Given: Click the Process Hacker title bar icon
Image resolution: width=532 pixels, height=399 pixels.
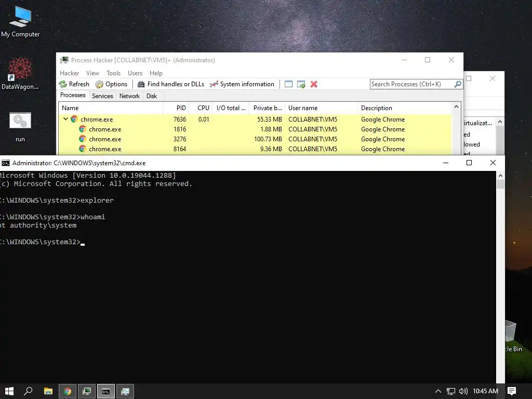Looking at the screenshot, I should click(64, 60).
